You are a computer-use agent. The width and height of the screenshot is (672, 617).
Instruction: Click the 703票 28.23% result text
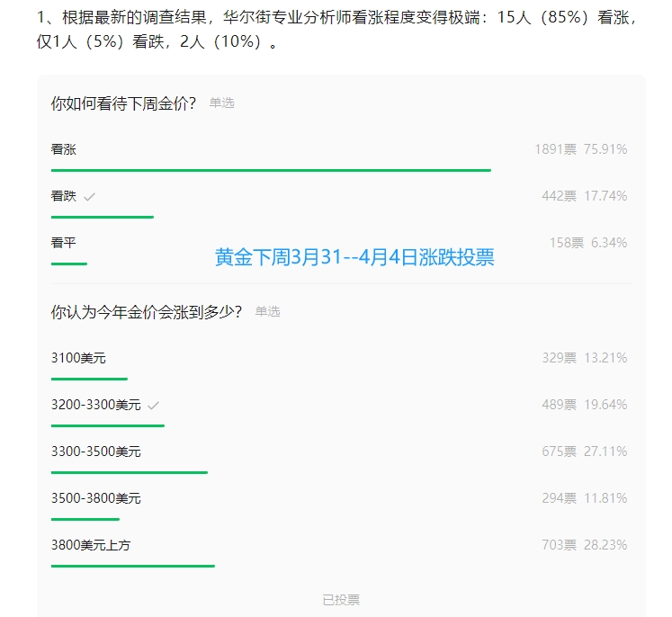click(584, 545)
